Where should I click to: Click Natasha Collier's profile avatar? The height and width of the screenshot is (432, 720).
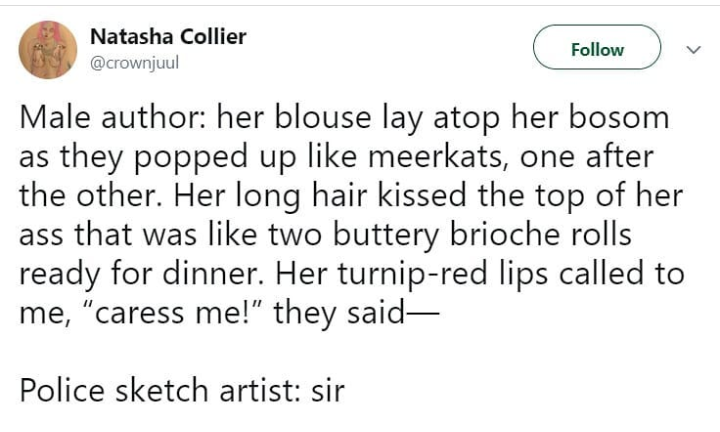pos(48,50)
